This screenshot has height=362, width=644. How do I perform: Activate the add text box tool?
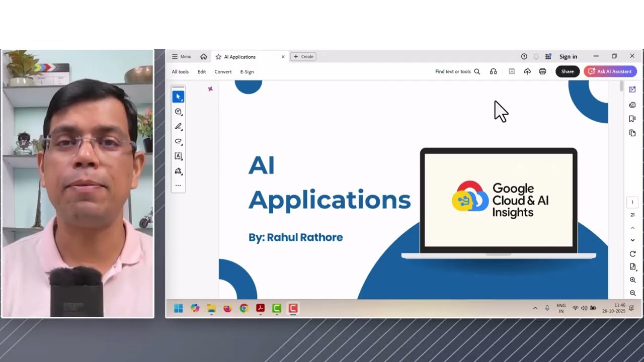pos(178,156)
